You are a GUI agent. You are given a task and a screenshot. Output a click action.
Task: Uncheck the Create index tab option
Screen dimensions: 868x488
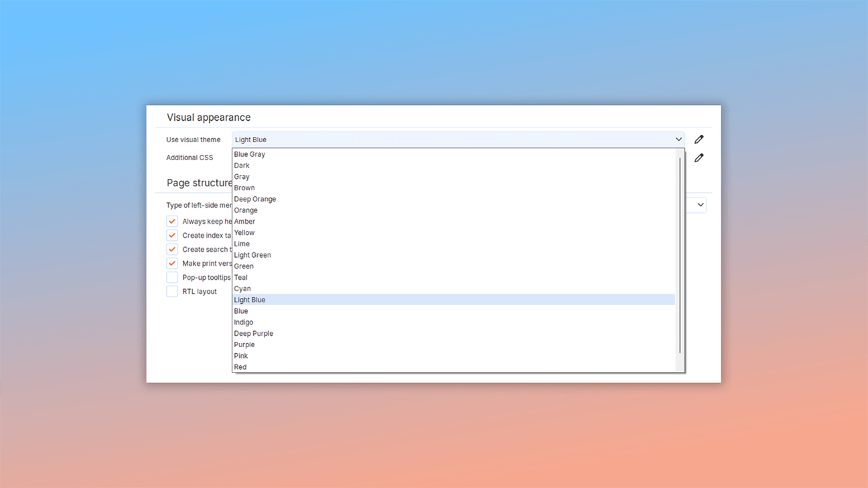(x=172, y=235)
